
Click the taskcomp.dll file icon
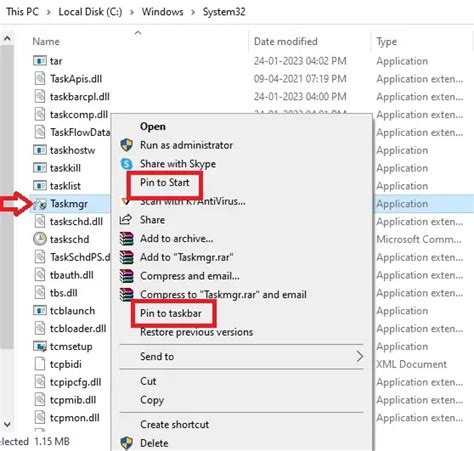click(40, 114)
